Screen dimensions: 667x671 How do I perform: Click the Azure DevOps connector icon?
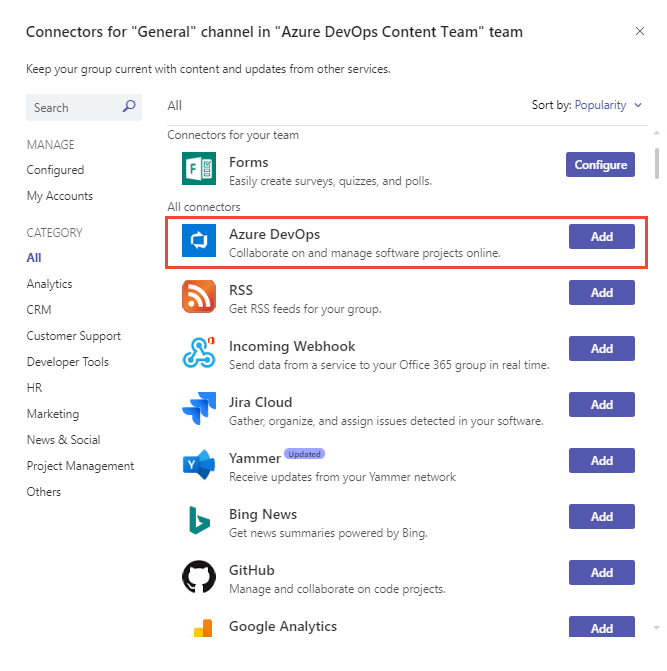pos(199,240)
